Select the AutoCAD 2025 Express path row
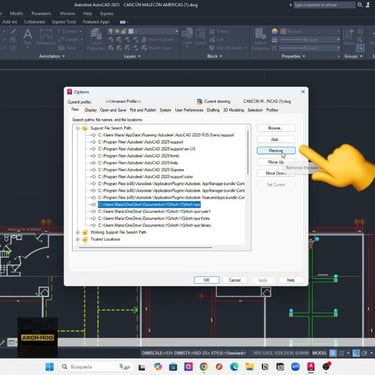The height and width of the screenshot is (375, 375). point(141,170)
